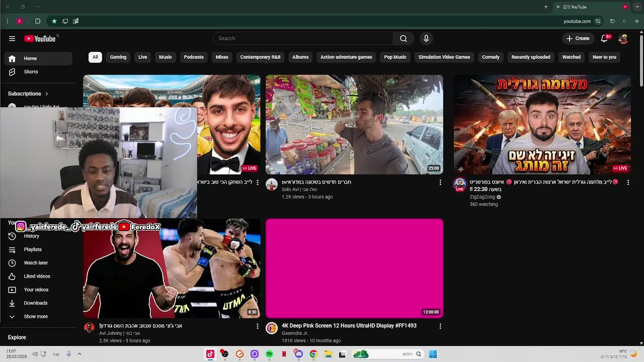
Task: Select the Mixes filter chip
Action: click(x=222, y=57)
